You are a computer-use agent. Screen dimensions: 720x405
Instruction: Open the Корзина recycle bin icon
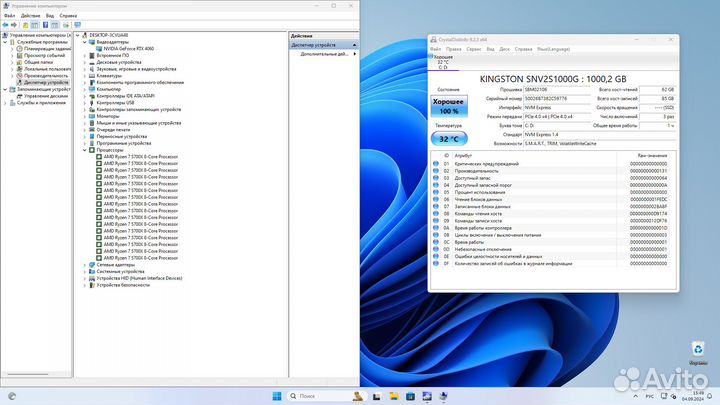[698, 353]
